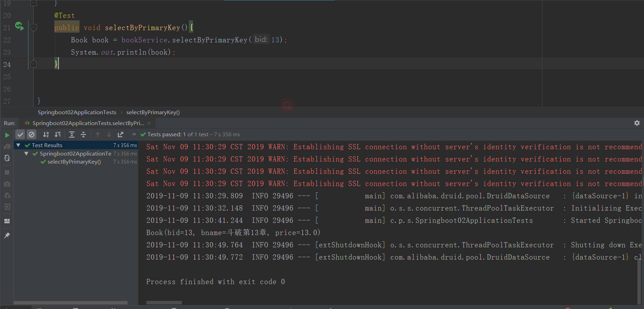Click Export Test Results icon
The height and width of the screenshot is (309, 644).
pyautogui.click(x=121, y=135)
